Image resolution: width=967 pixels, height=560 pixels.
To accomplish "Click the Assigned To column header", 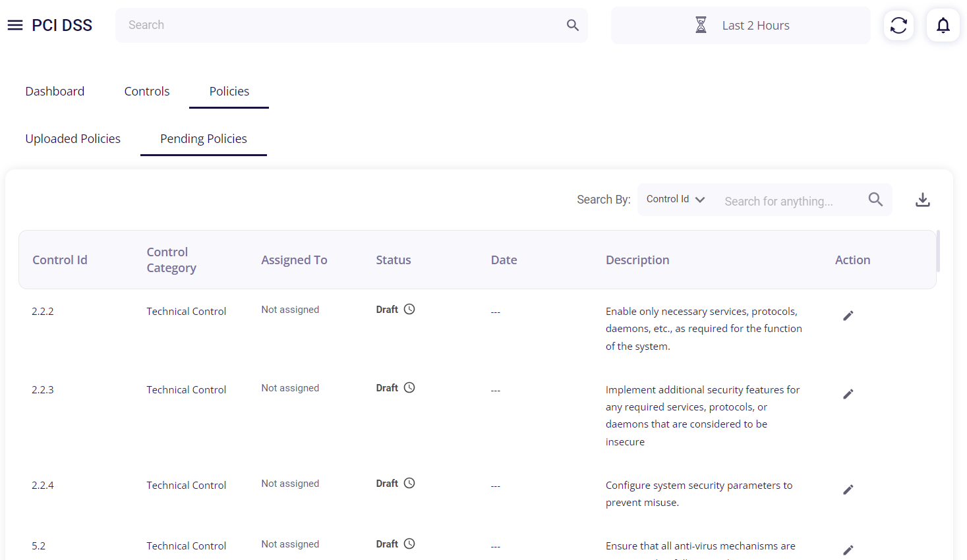I will (x=294, y=260).
